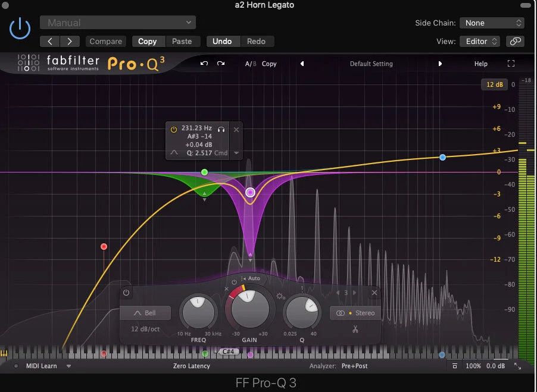Viewport: 537px width, 392px height.
Task: Go to previous preset with left arrow
Action: click(x=50, y=42)
